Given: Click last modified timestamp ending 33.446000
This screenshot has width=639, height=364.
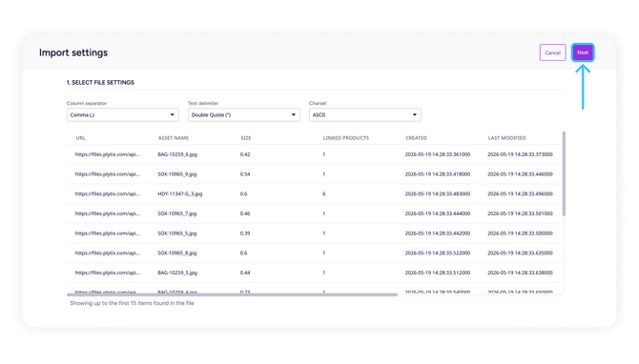Looking at the screenshot, I should [520, 173].
